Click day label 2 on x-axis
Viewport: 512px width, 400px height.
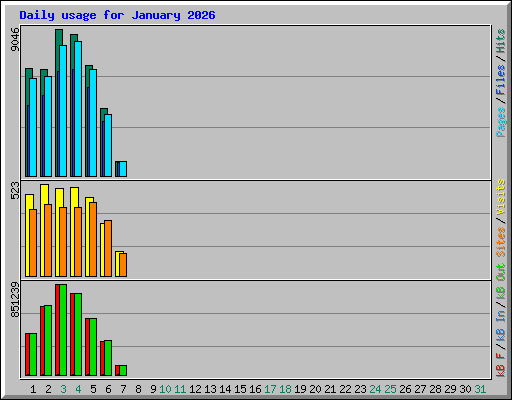pyautogui.click(x=48, y=389)
